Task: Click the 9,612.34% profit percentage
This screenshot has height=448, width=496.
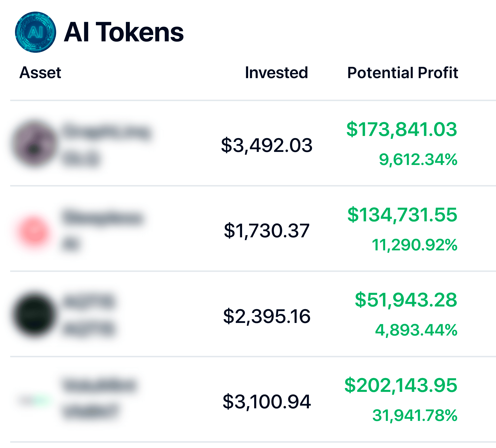Action: (x=418, y=159)
